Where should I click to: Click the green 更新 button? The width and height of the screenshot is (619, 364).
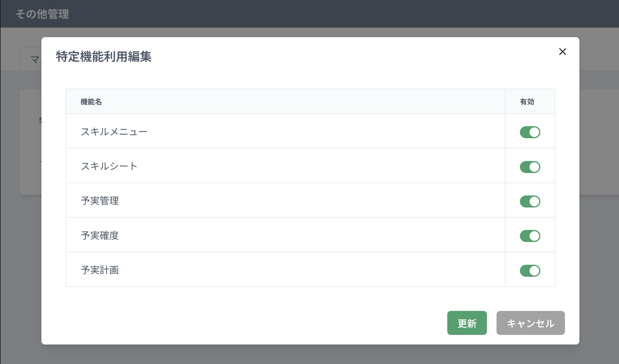coord(467,323)
